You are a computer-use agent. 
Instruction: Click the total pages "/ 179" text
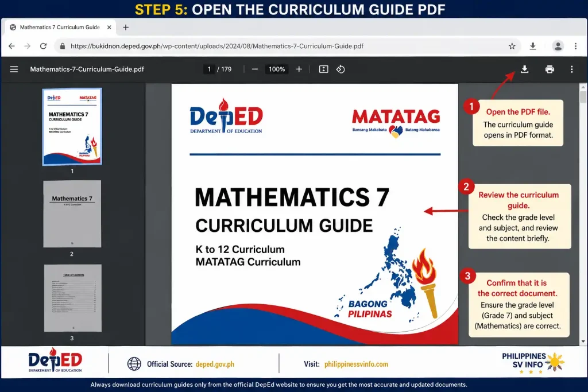point(225,69)
